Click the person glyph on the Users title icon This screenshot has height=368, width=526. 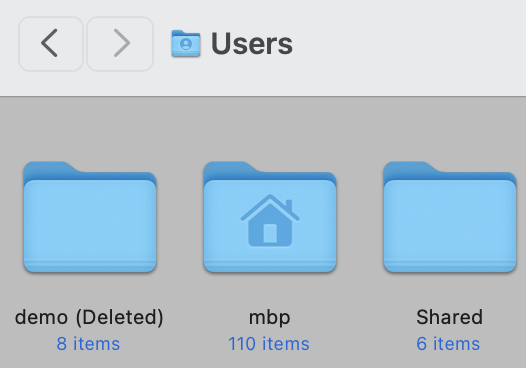coord(186,44)
